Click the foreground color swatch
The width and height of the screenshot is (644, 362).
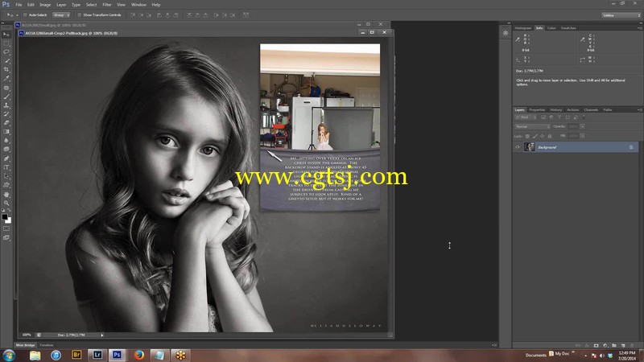point(5,216)
